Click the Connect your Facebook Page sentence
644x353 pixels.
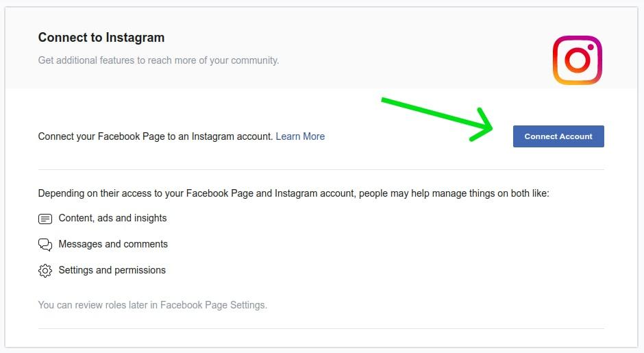(156, 136)
